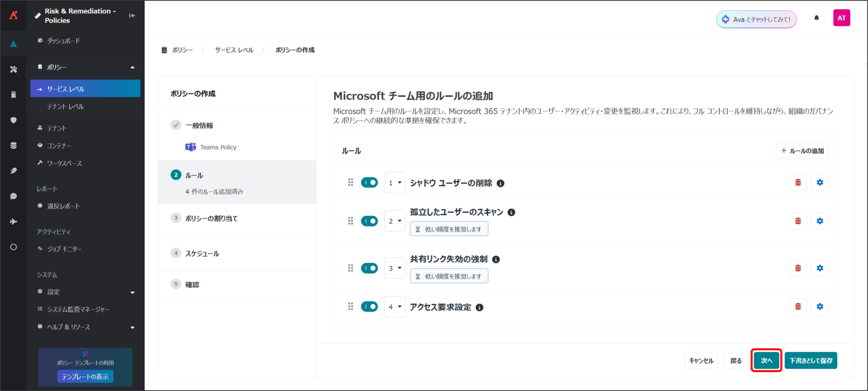Click info icon next to 共有リンク失効の強制
This screenshot has width=868, height=391.
tap(496, 260)
